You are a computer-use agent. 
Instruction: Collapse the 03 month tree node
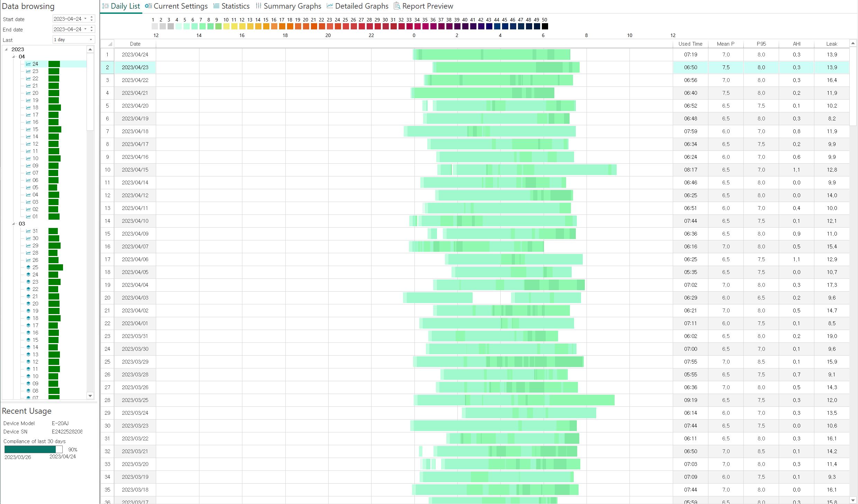14,224
